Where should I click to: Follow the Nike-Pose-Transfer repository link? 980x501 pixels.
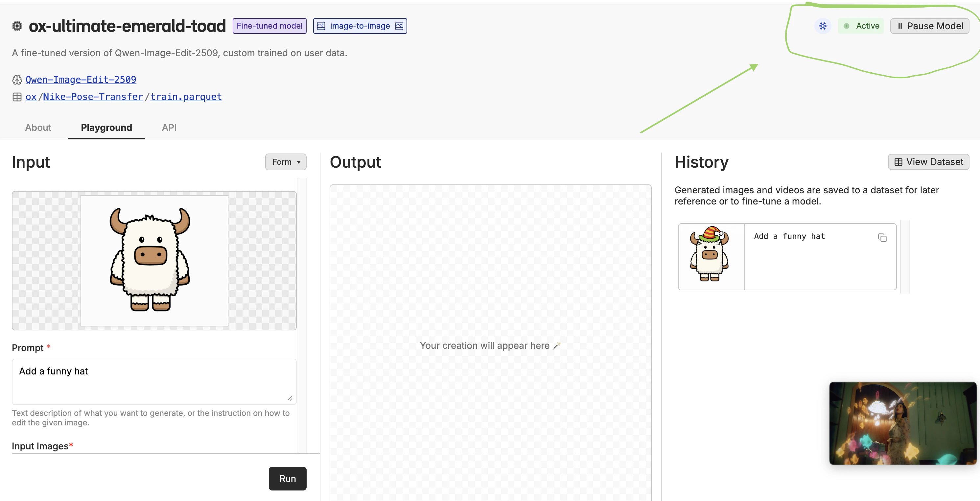click(x=93, y=97)
